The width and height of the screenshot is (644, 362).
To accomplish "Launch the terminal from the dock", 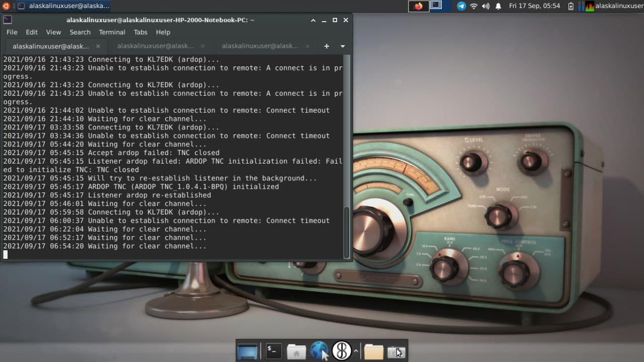I will [274, 351].
